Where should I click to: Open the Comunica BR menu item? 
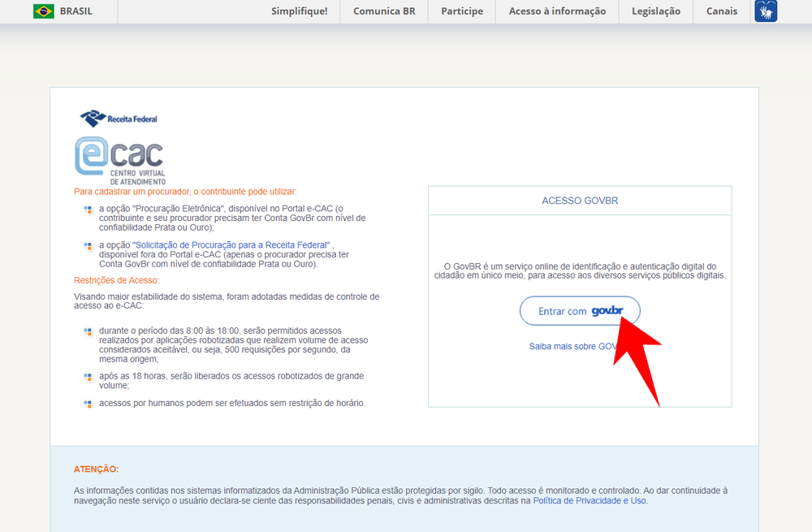(384, 11)
